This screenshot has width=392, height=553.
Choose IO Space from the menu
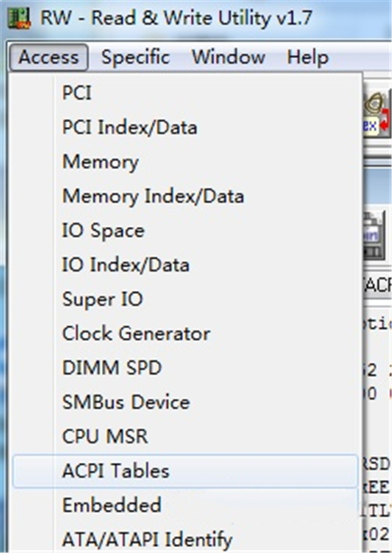click(x=103, y=230)
